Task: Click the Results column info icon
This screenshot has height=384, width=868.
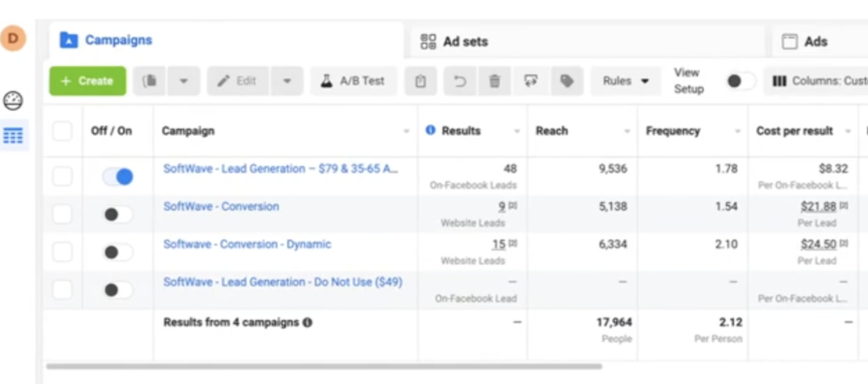Action: click(430, 131)
